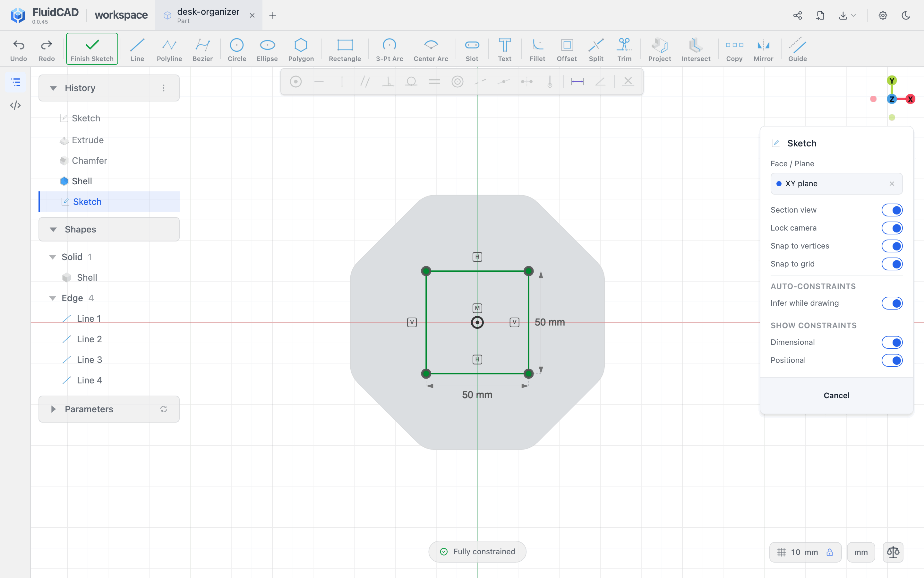Image resolution: width=924 pixels, height=578 pixels.
Task: Choose the Trim tool
Action: tap(624, 49)
